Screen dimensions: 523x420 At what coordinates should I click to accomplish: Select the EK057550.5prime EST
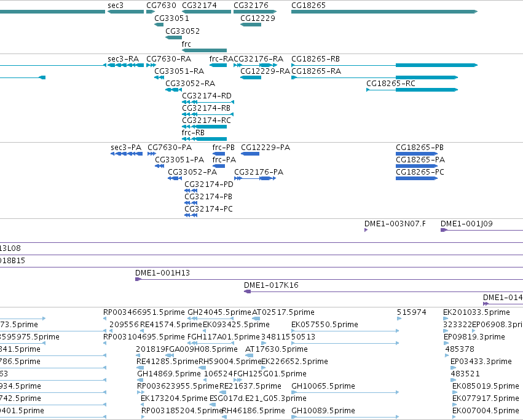click(x=345, y=331)
